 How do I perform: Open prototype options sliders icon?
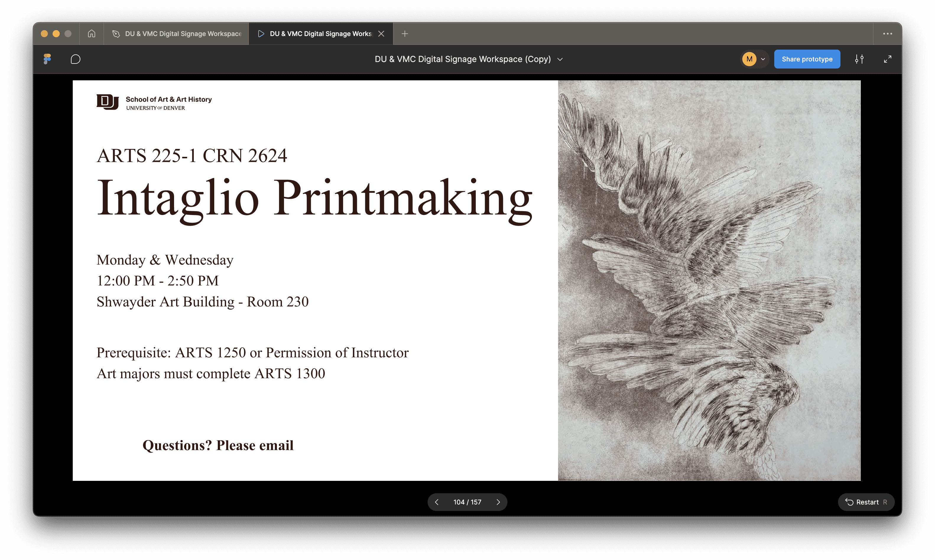[x=859, y=59]
